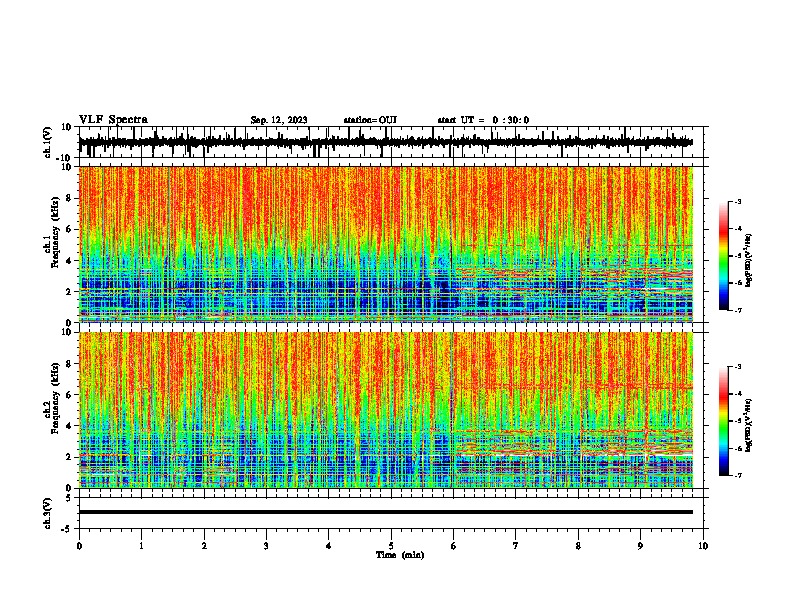This screenshot has height=612, width=792.
Task: Click the "Time (min)" axis title
Action: click(400, 555)
